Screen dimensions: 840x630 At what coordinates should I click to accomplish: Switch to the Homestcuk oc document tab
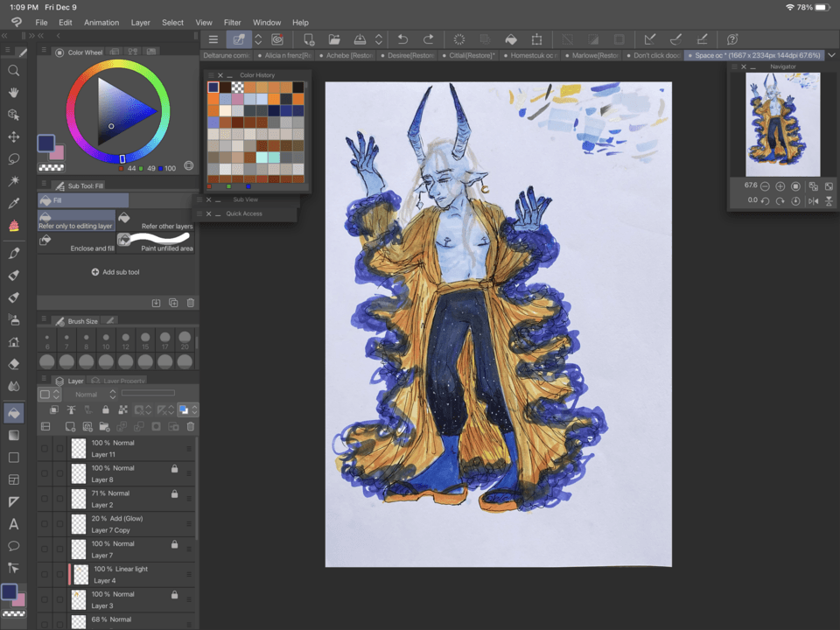click(x=530, y=55)
